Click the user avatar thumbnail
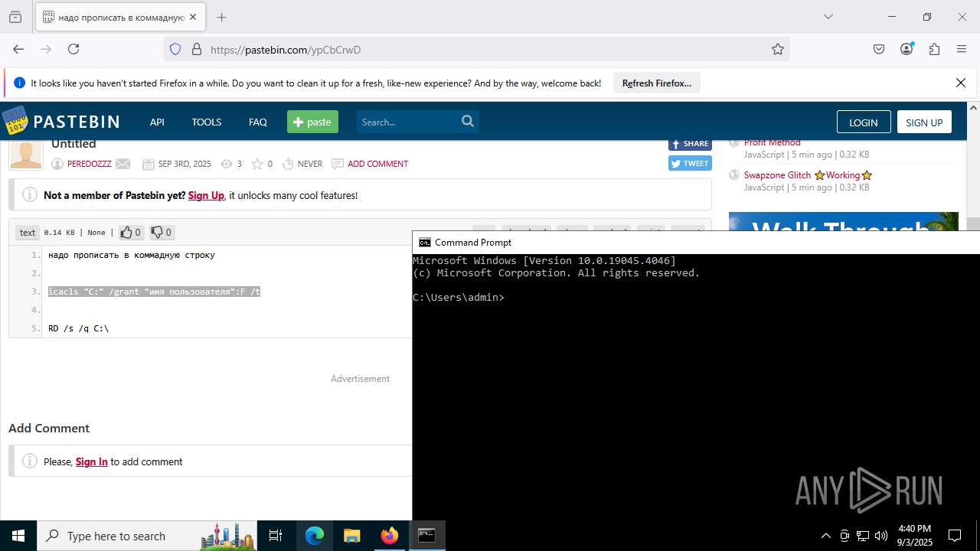The width and height of the screenshot is (980, 551). click(25, 154)
